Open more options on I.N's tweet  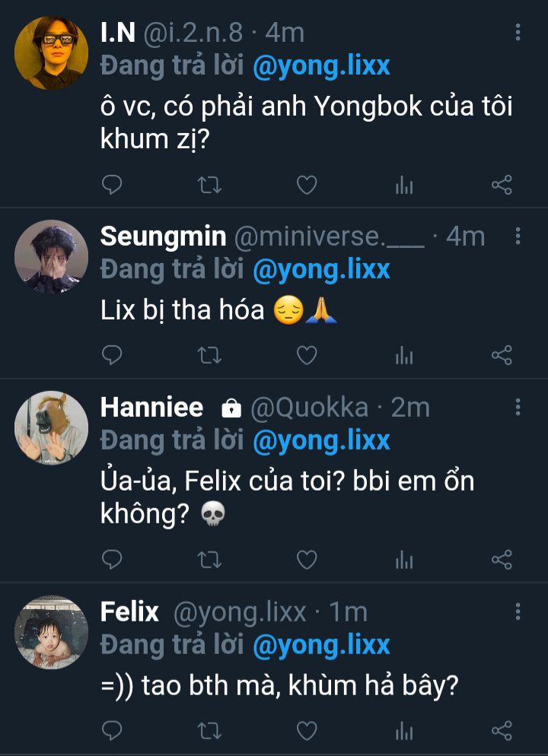pos(518,32)
